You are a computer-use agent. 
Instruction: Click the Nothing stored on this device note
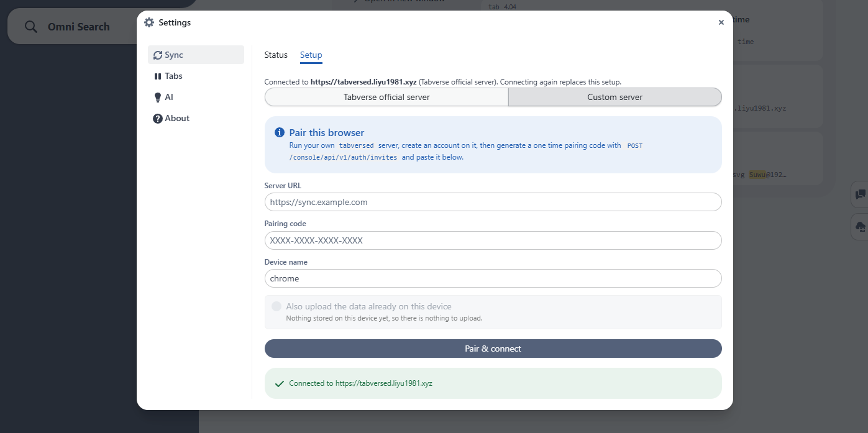[x=384, y=318]
